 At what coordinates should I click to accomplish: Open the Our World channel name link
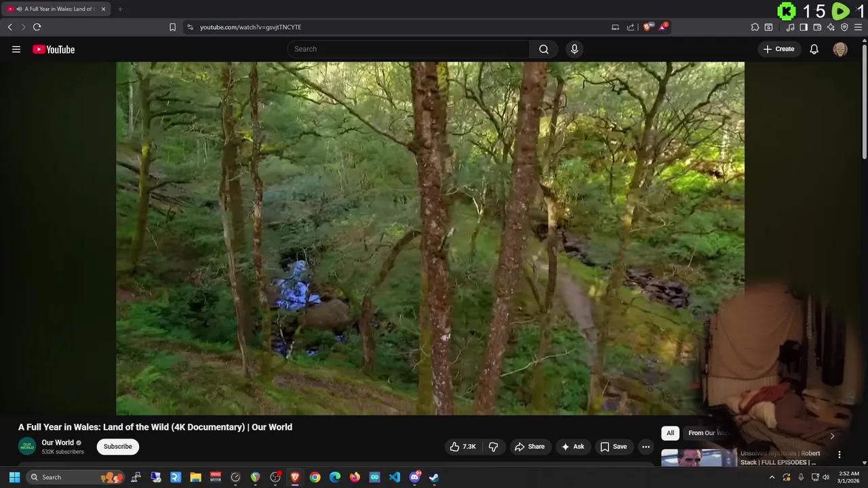58,443
